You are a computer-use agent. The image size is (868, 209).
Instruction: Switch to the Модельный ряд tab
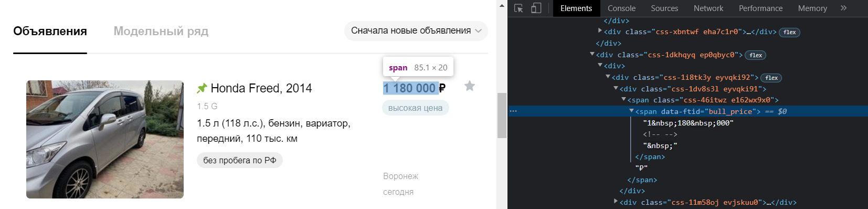161,32
